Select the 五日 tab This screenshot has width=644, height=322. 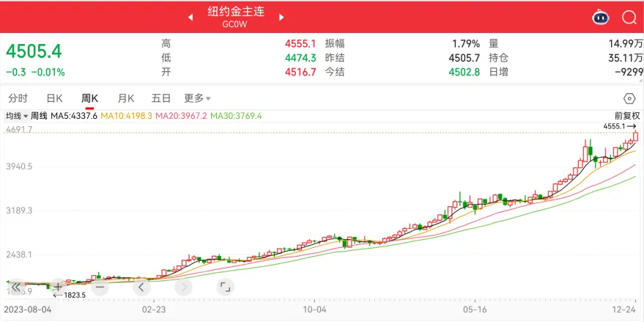point(161,98)
